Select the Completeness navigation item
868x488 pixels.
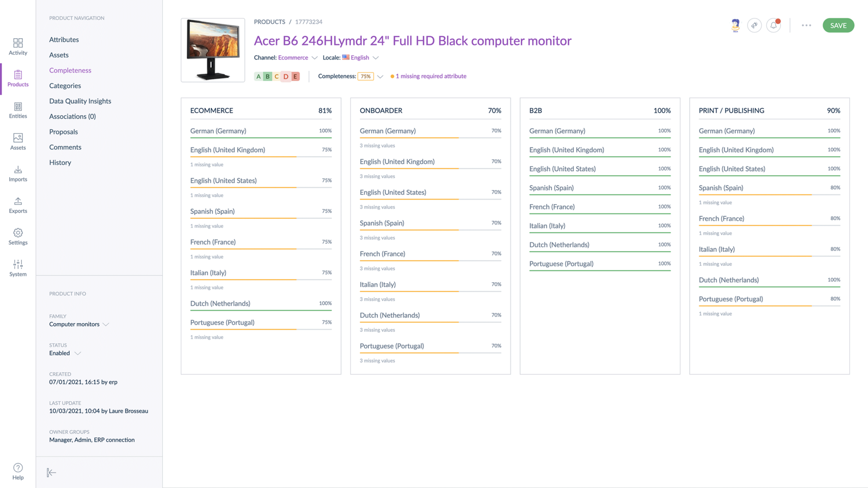[x=70, y=70]
